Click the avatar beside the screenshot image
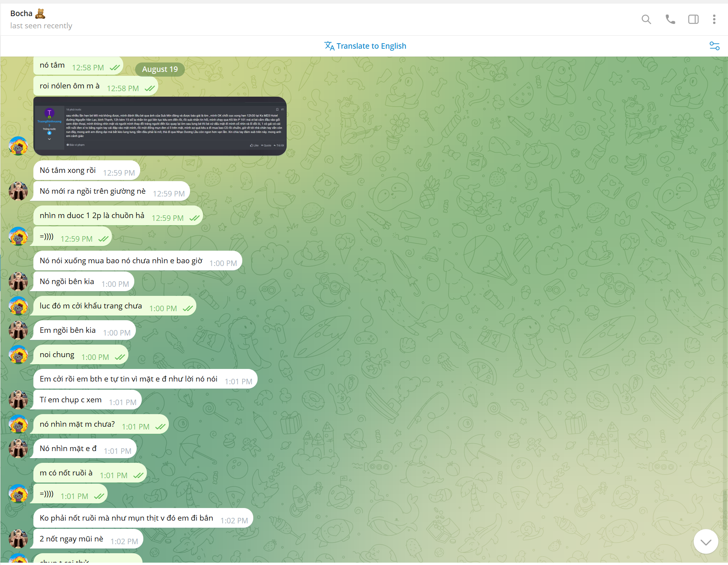Screen dimensions: 728x565 pos(18,146)
